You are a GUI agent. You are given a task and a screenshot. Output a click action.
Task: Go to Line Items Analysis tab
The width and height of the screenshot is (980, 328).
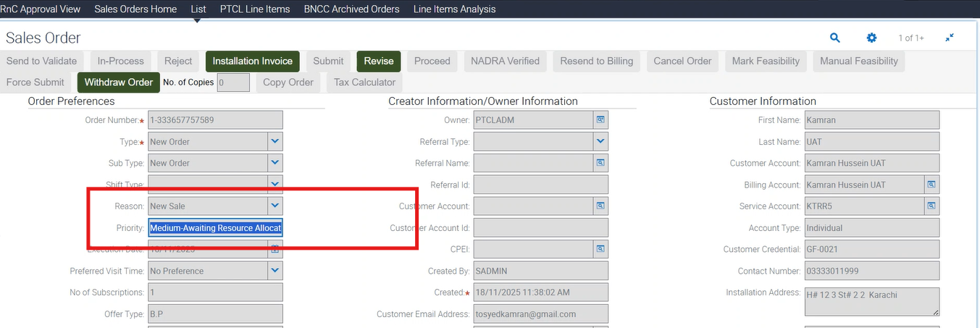[454, 9]
